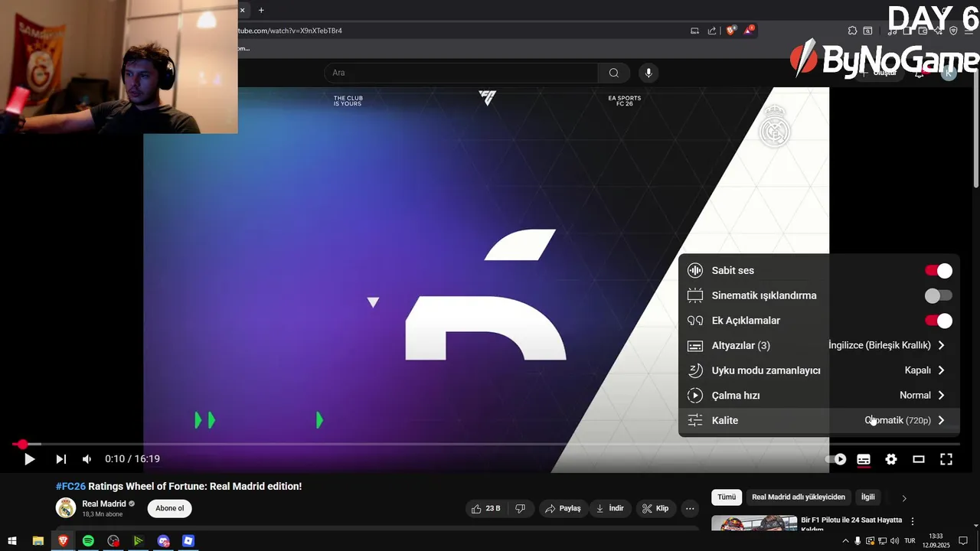Open Spotify from the taskbar

[88, 541]
